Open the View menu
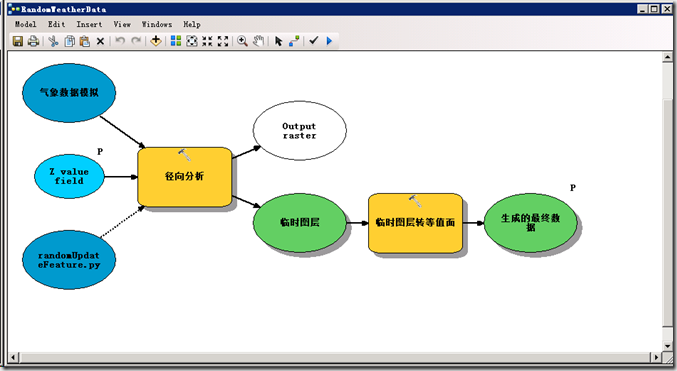The height and width of the screenshot is (371, 677). click(x=122, y=24)
